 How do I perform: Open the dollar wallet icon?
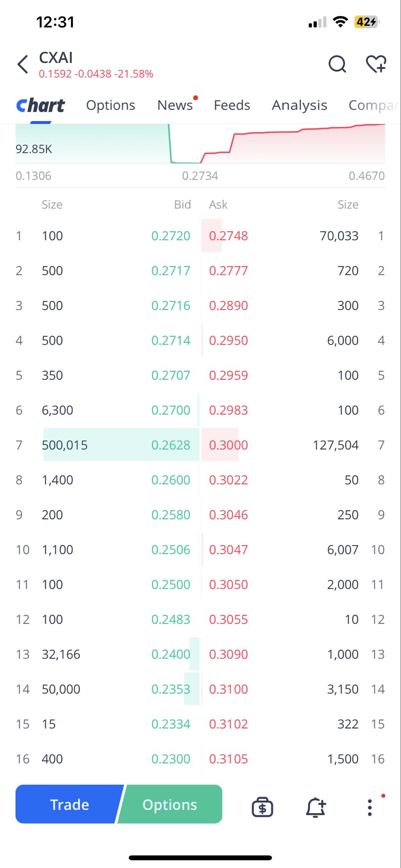point(262,807)
